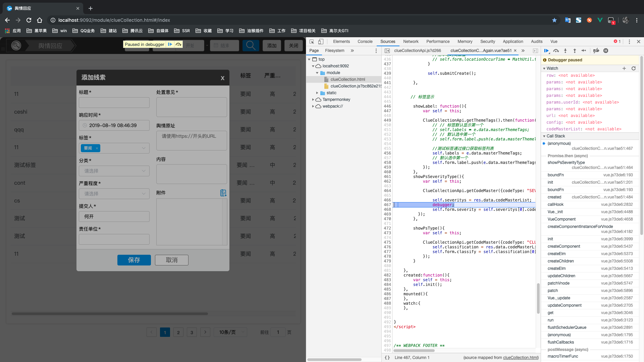The height and width of the screenshot is (362, 644).
Task: Open clueCollection.html source mapped link
Action: point(521,358)
